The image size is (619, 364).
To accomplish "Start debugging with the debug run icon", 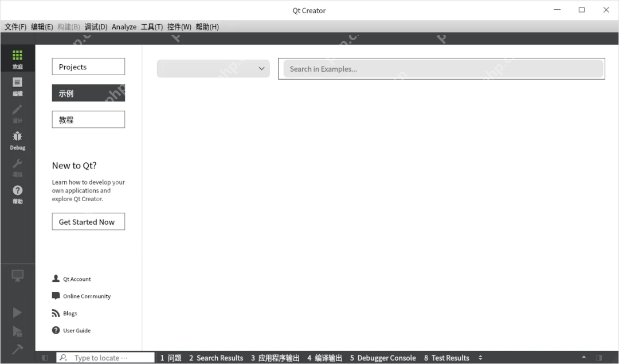I will click(17, 331).
